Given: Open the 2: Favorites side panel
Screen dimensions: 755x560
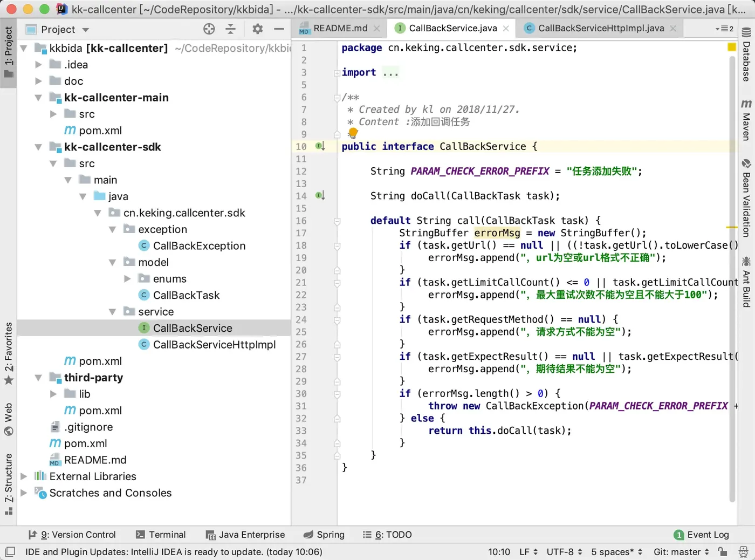Looking at the screenshot, I should coord(9,353).
